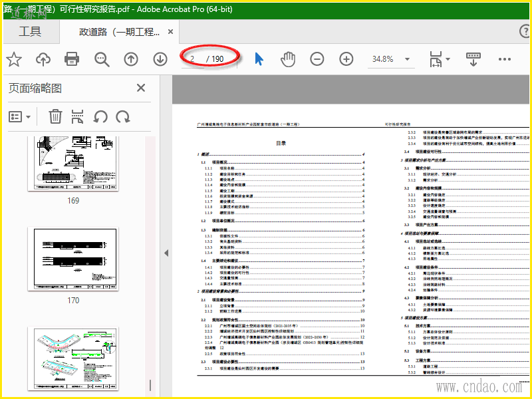Viewport: 532px width, 399px height.
Task: Print the document with printer icon
Action: click(x=72, y=59)
